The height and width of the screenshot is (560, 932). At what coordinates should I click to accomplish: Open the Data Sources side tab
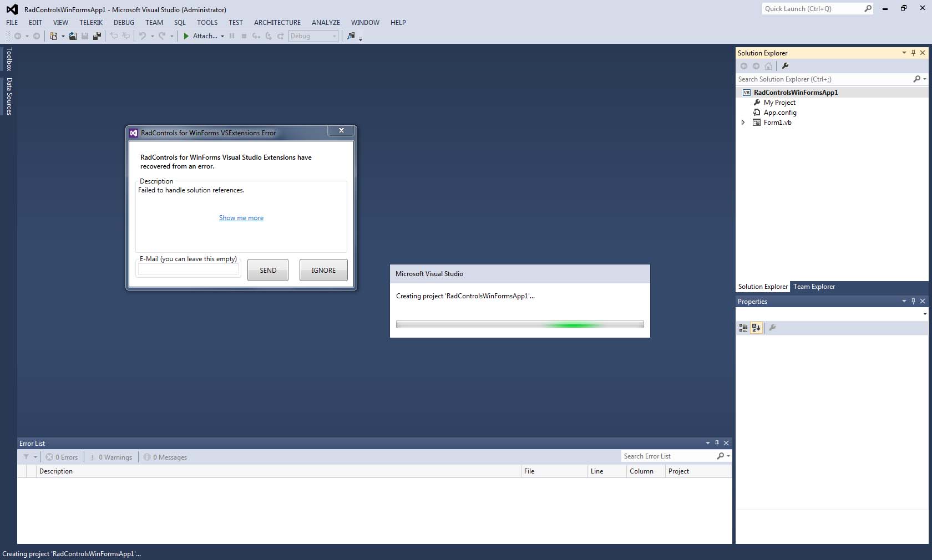pos(9,96)
